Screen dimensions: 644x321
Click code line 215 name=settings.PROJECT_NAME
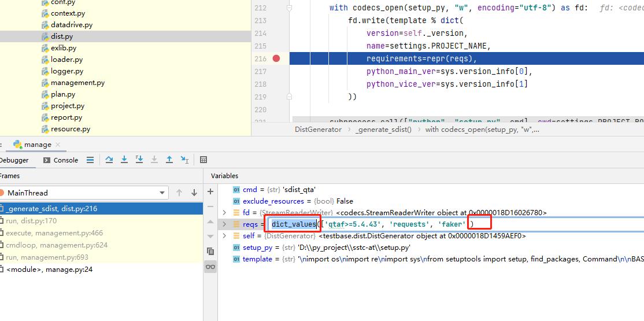429,46
